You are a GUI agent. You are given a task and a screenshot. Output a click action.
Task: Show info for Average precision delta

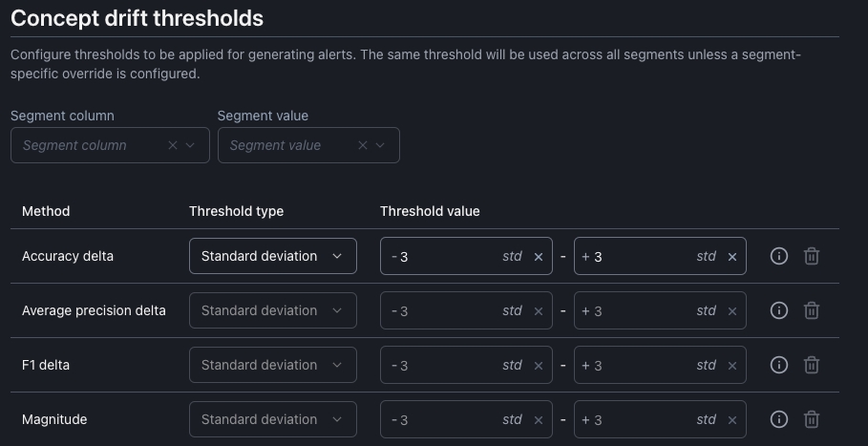pyautogui.click(x=778, y=310)
